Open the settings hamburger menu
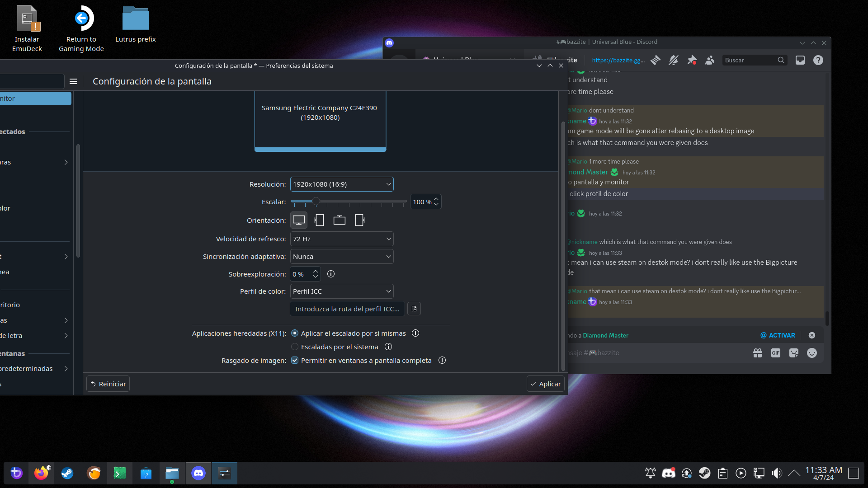The height and width of the screenshot is (488, 868). pos(73,81)
